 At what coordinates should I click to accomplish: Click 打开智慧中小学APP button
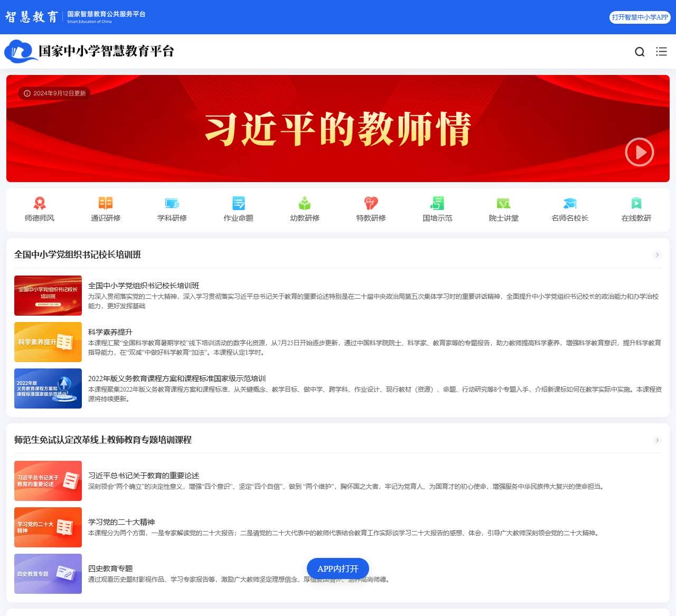click(x=640, y=17)
